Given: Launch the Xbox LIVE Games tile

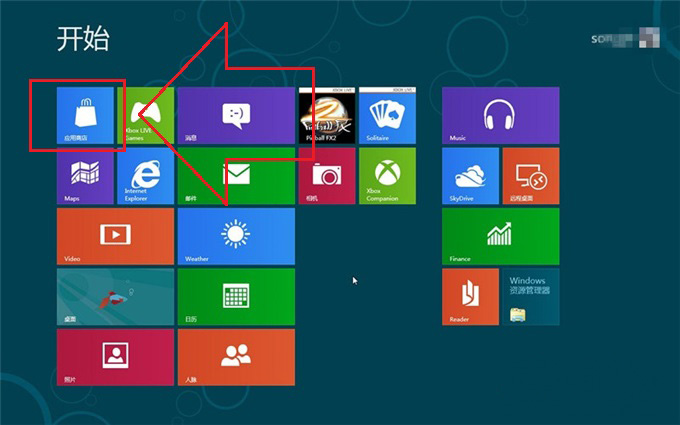Looking at the screenshot, I should 146,115.
